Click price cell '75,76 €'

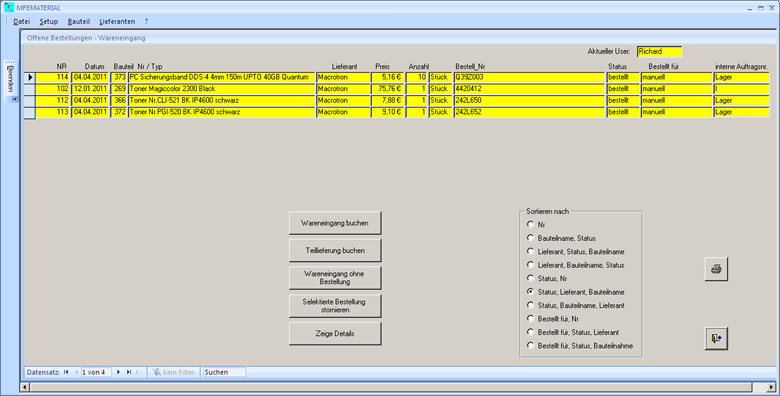pos(387,89)
